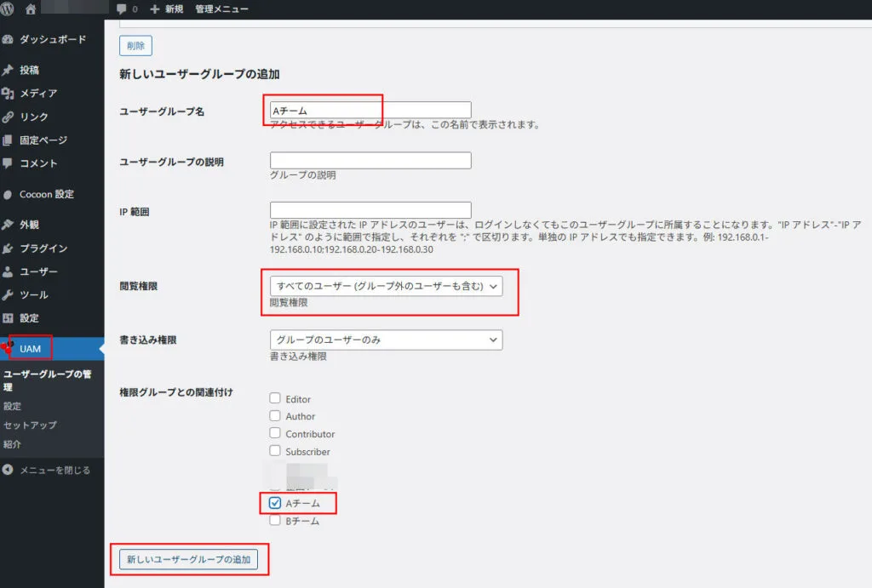
Task: Click the WordPress logo icon
Action: [x=9, y=9]
